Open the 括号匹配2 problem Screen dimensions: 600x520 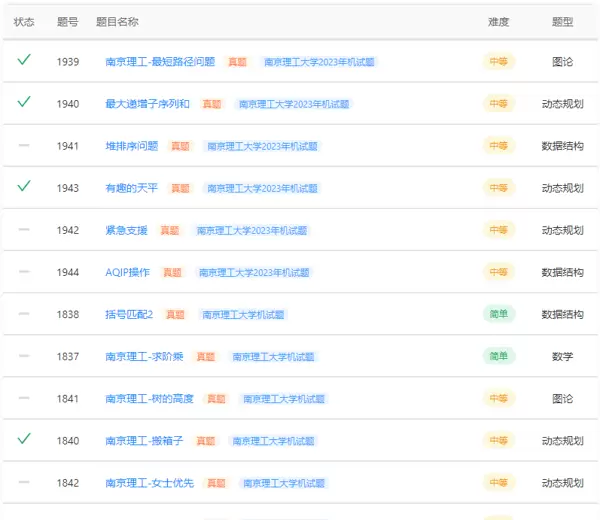[x=129, y=314]
